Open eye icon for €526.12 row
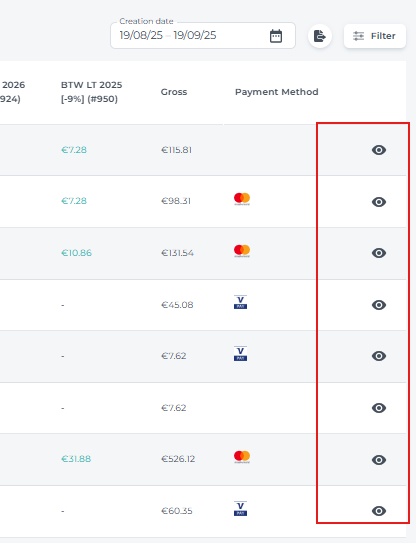 click(x=379, y=460)
